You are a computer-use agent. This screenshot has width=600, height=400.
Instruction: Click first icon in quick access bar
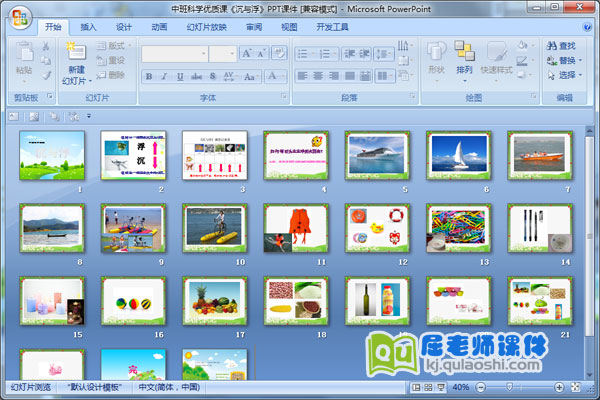14,116
